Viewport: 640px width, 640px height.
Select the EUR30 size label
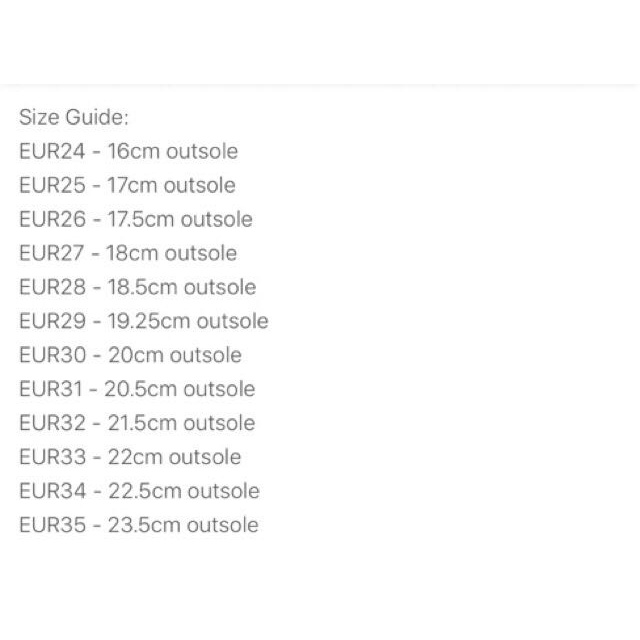tap(52, 356)
